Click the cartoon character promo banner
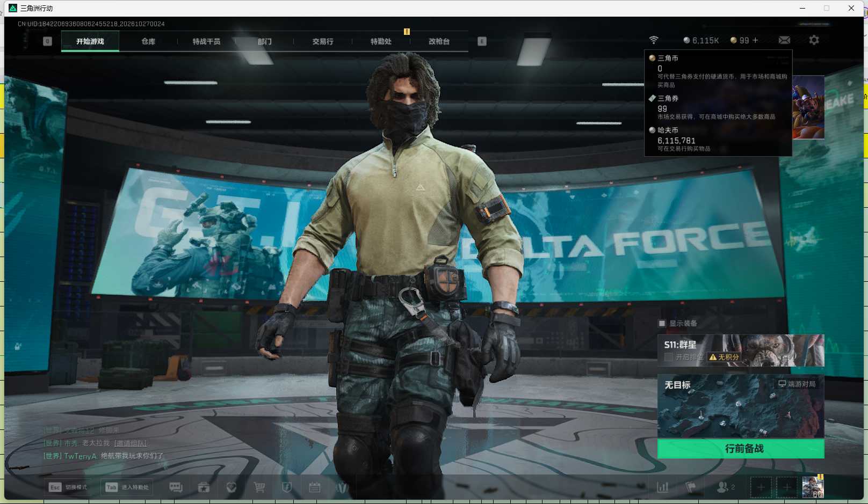Screen dimensions: 868x504 pyautogui.click(x=808, y=107)
